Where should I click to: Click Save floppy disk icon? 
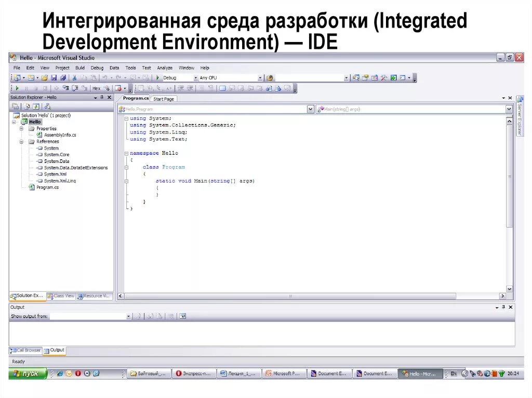pyautogui.click(x=54, y=78)
